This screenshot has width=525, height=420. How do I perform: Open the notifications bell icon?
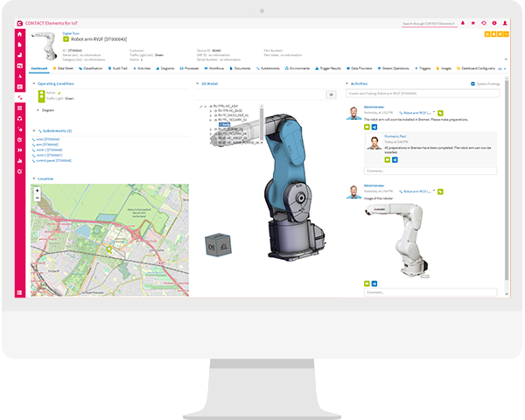463,23
